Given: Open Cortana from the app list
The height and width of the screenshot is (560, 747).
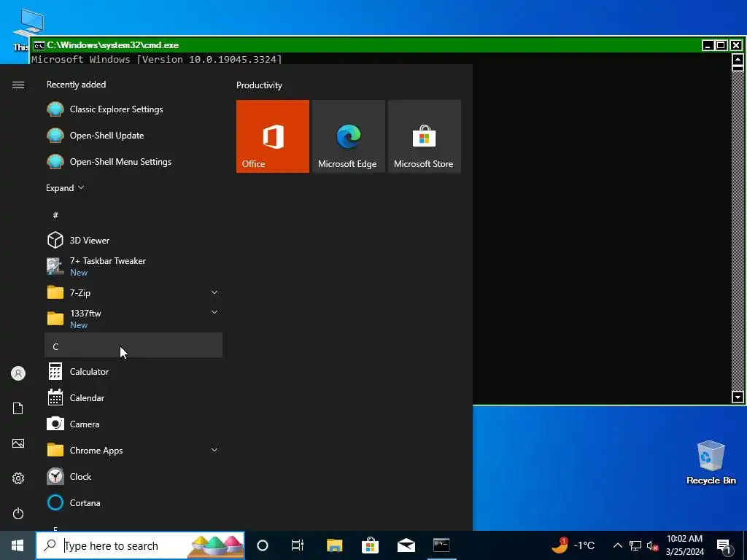Looking at the screenshot, I should (x=133, y=502).
